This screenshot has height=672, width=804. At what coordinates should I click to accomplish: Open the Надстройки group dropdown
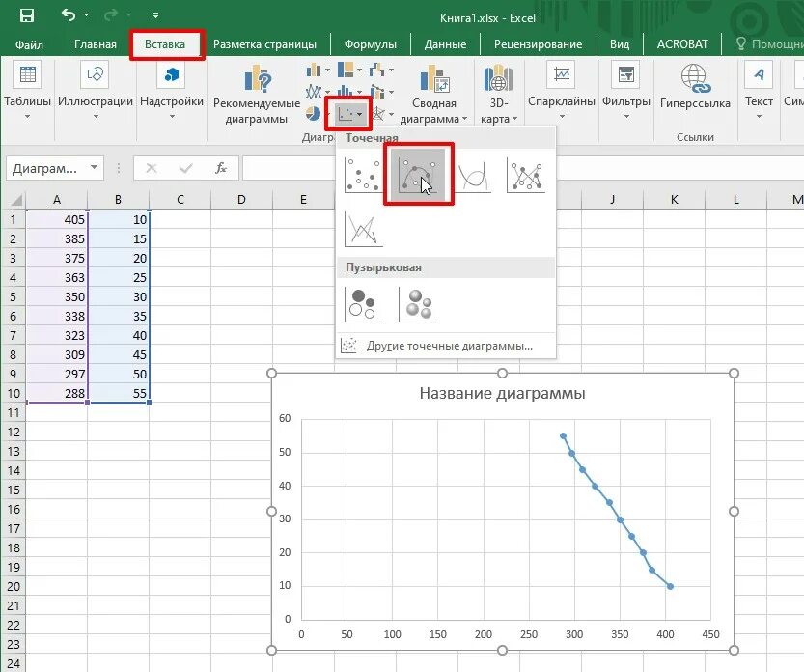pyautogui.click(x=172, y=90)
